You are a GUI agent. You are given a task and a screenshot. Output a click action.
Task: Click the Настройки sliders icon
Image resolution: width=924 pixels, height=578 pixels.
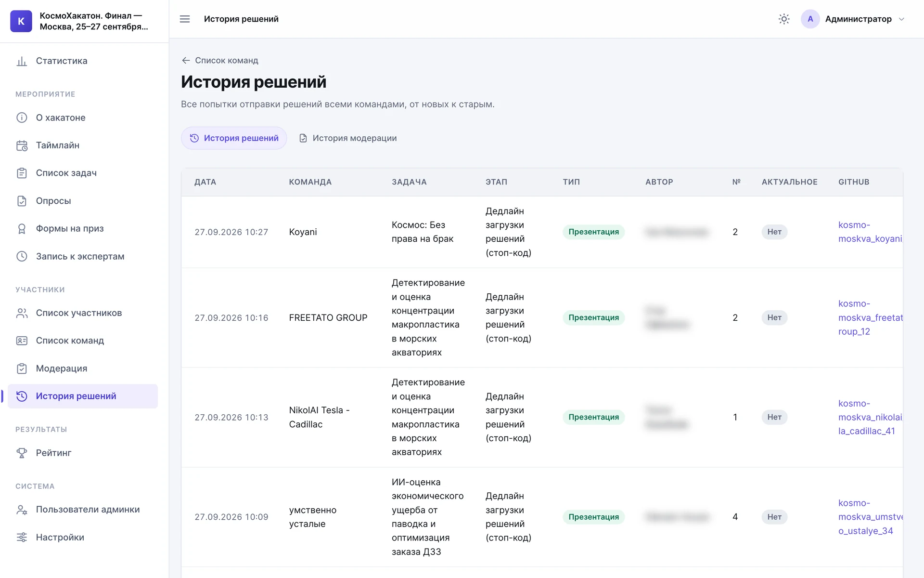point(22,537)
